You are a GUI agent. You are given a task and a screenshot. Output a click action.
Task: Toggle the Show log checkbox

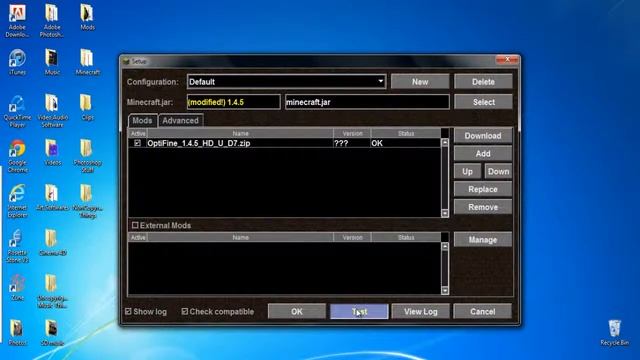[128, 311]
